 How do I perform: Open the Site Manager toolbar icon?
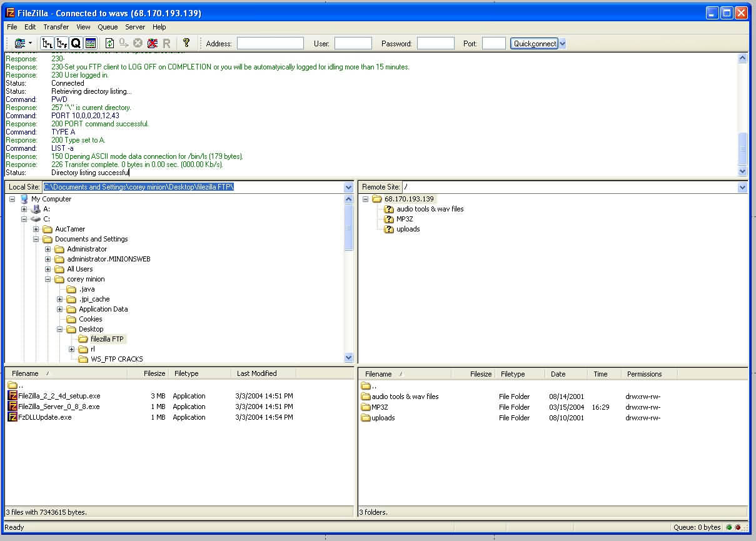point(19,43)
